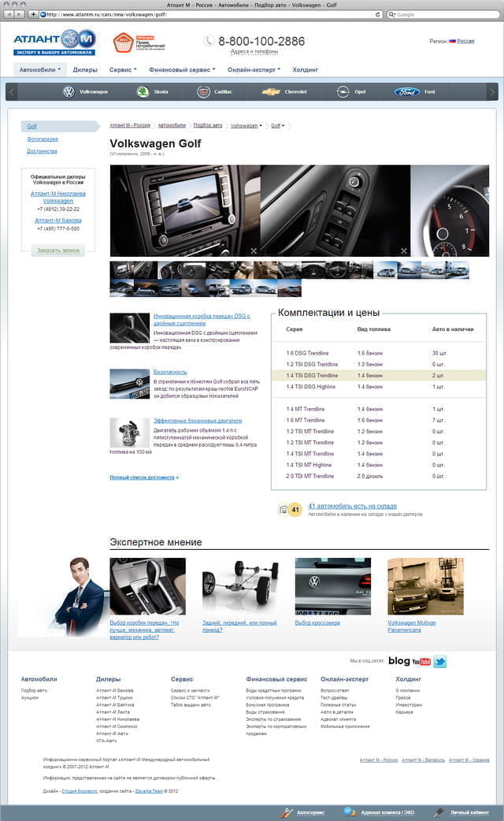Select the Chevrolet brand logo
Image resolution: width=504 pixels, height=821 pixels.
[271, 91]
